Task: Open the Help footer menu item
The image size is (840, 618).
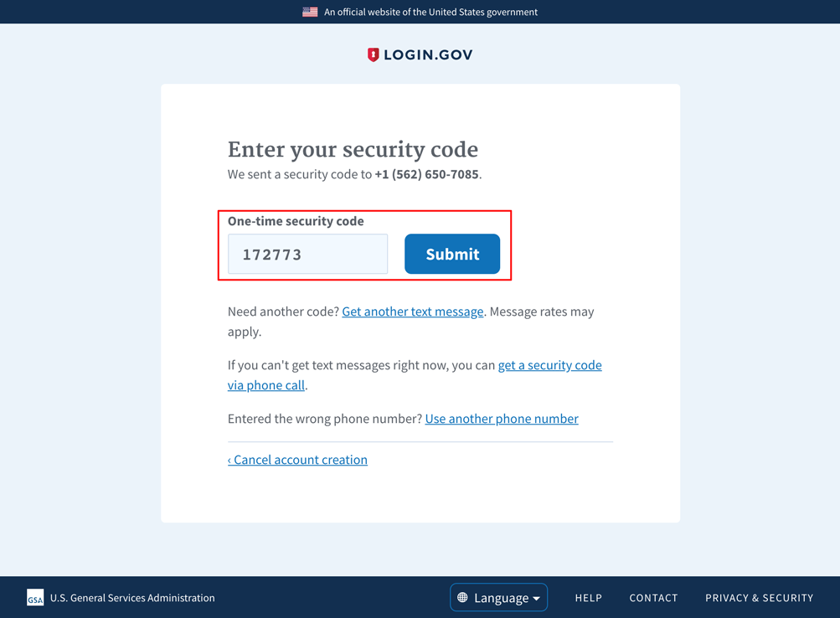Action: coord(588,598)
